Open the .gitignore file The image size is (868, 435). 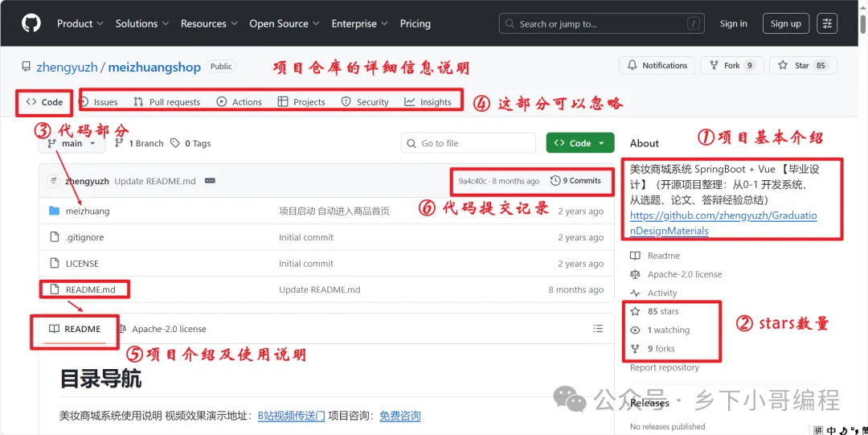pyautogui.click(x=84, y=237)
